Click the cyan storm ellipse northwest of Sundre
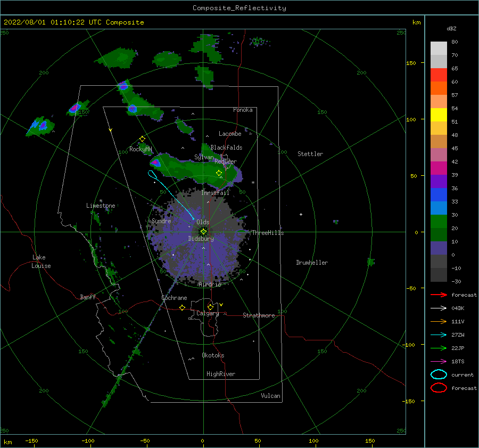 point(152,175)
